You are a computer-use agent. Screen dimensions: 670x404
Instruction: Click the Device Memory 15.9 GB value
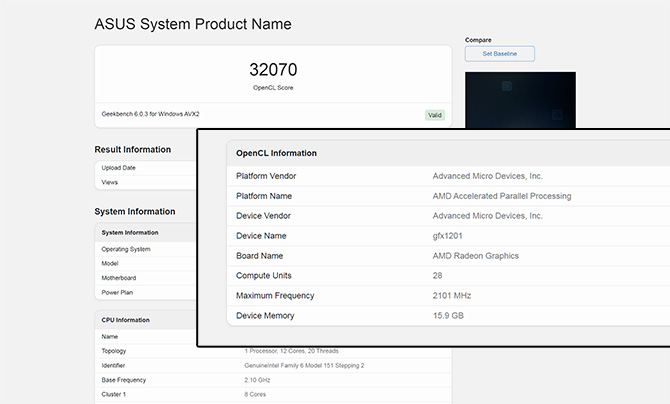[x=448, y=316]
